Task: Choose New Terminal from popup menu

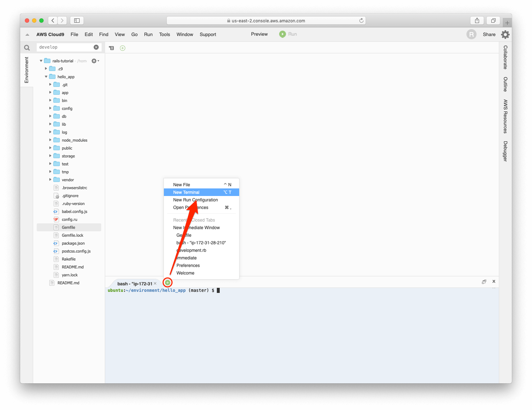Action: (x=201, y=192)
